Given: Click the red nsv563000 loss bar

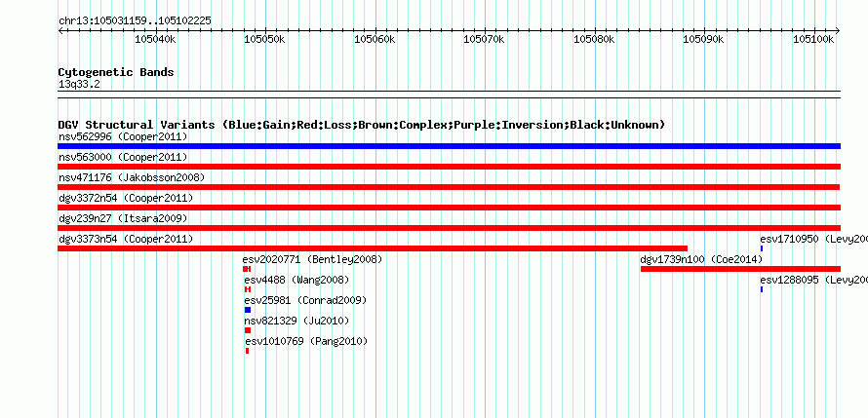Looking at the screenshot, I should coord(449,167).
